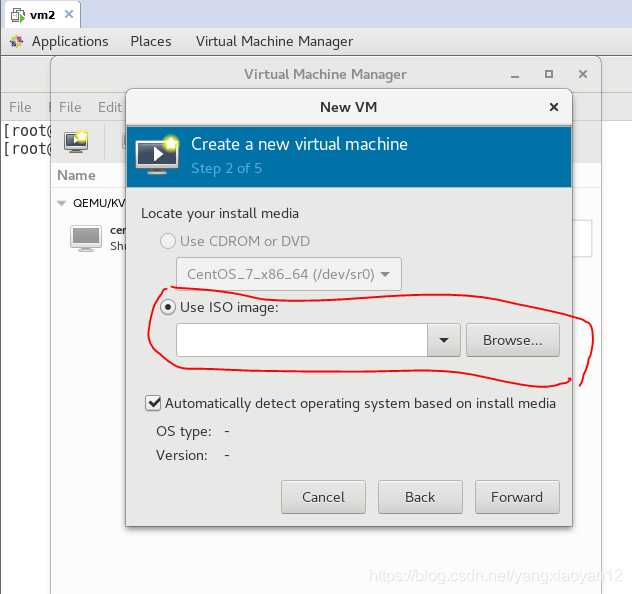The width and height of the screenshot is (632, 594).
Task: Click the new VM wizard monitor icon
Action: click(x=157, y=156)
